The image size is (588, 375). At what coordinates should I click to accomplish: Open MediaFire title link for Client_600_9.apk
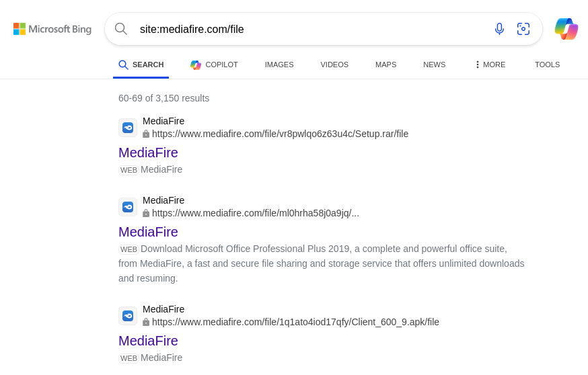pos(148,341)
